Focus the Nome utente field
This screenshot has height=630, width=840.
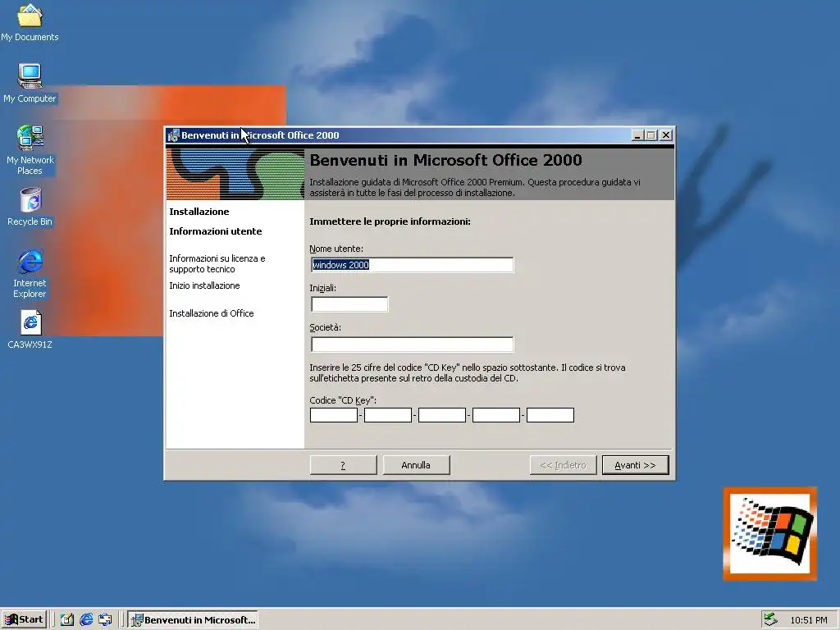pyautogui.click(x=412, y=265)
